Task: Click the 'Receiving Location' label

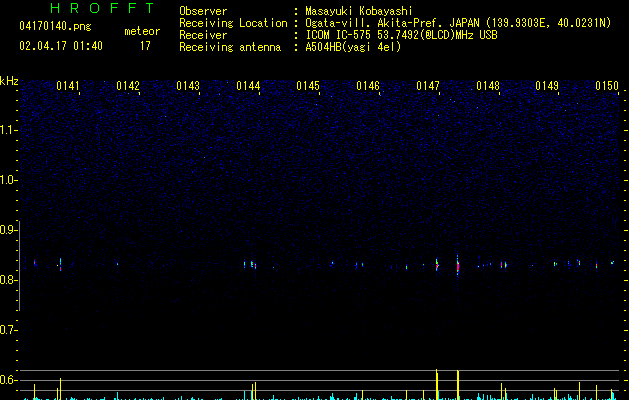Action: [x=233, y=23]
